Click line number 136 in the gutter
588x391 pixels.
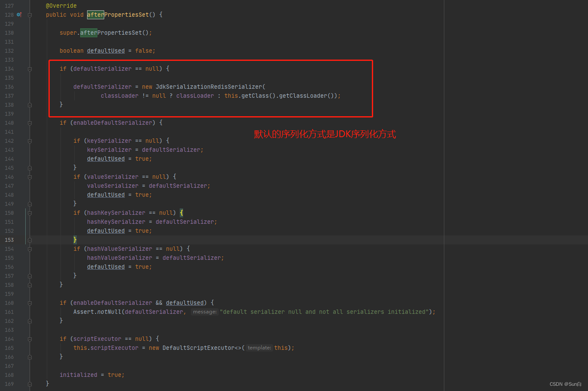click(x=9, y=87)
